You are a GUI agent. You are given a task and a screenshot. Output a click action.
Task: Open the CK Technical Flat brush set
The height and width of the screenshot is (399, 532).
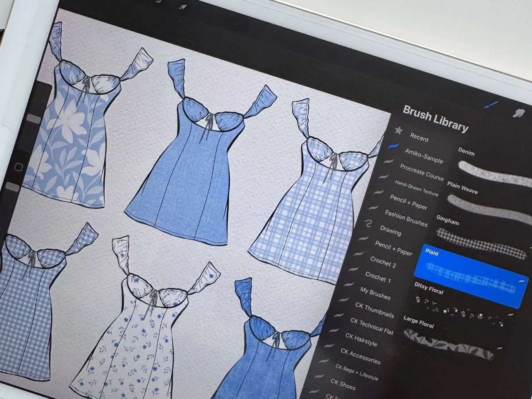tap(372, 326)
